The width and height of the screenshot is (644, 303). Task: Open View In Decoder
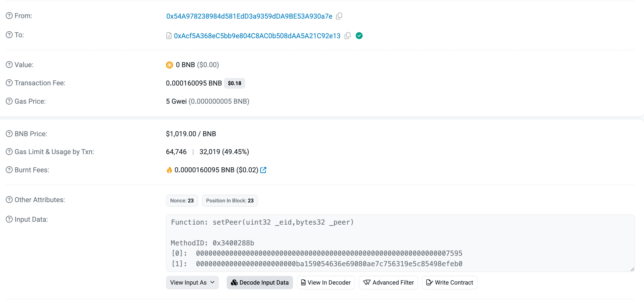tap(326, 282)
